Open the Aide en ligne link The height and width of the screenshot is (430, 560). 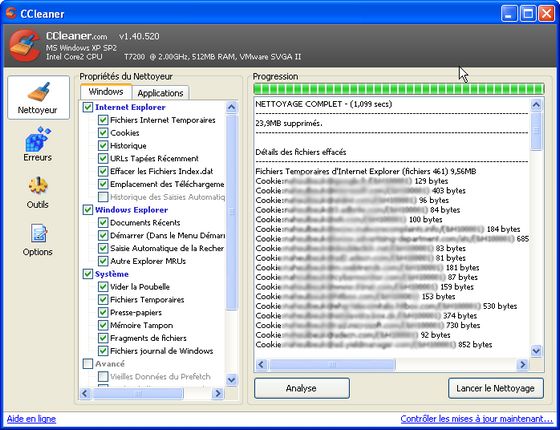coord(31,419)
